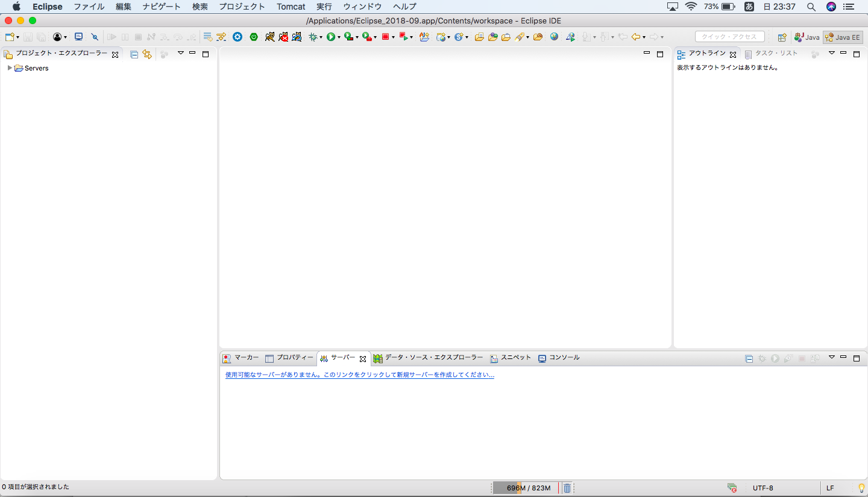The width and height of the screenshot is (868, 497).
Task: Open dropdown beside the Search flashlight icon
Action: point(528,37)
